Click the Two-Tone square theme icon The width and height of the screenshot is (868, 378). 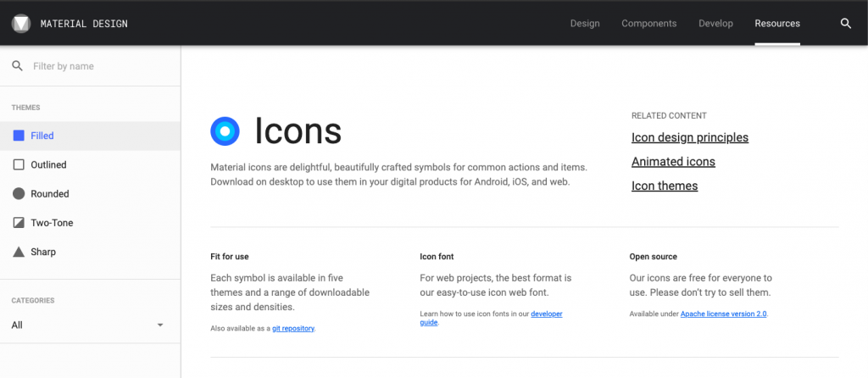pyautogui.click(x=19, y=223)
